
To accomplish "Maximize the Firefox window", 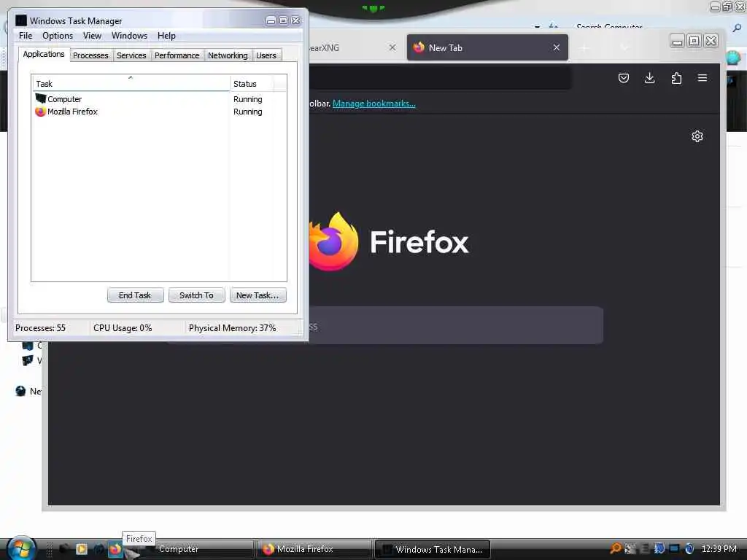I will [694, 41].
